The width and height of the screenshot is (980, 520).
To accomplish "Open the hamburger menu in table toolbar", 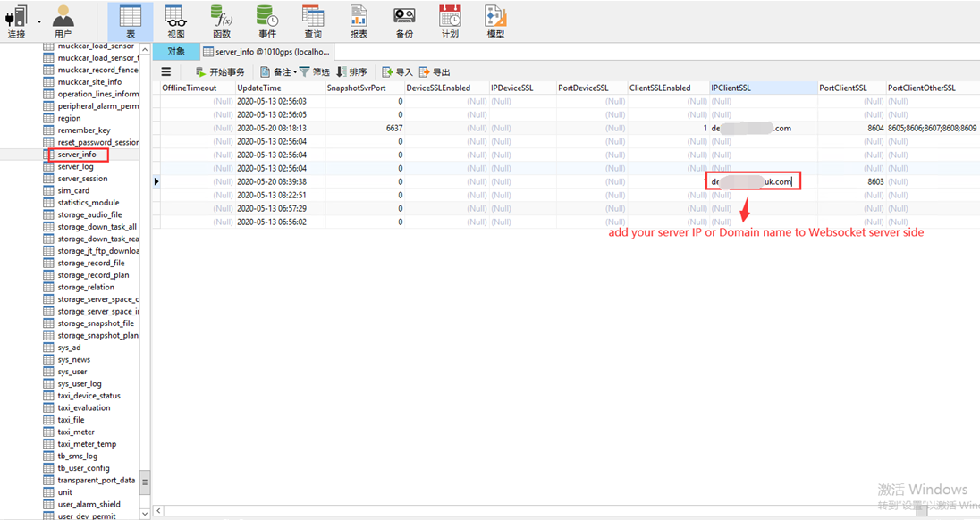I will click(165, 71).
